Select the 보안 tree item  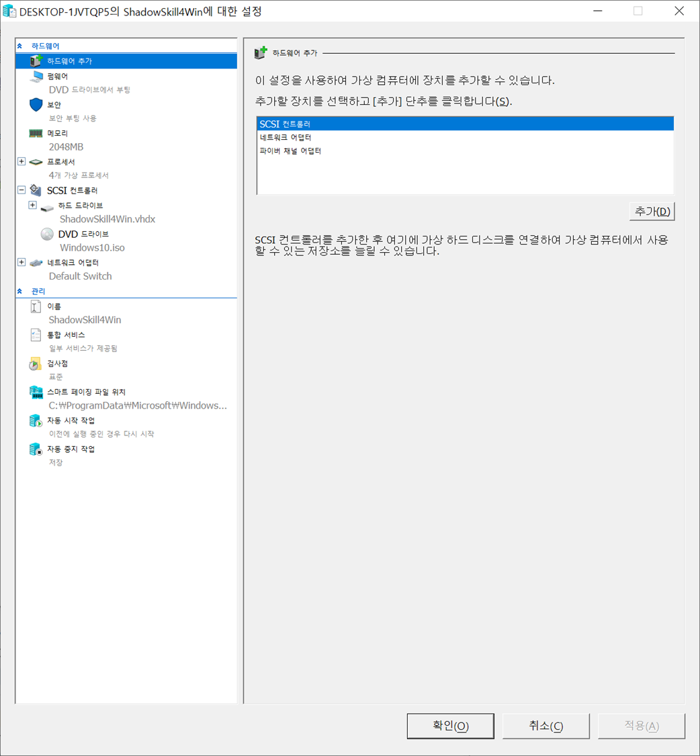[54, 105]
